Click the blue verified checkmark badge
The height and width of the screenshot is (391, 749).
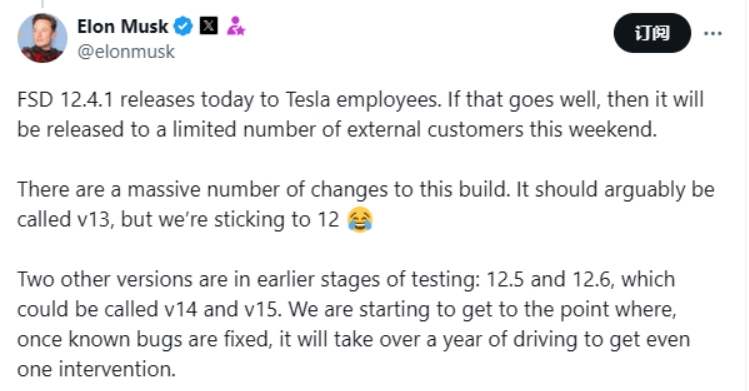point(183,26)
